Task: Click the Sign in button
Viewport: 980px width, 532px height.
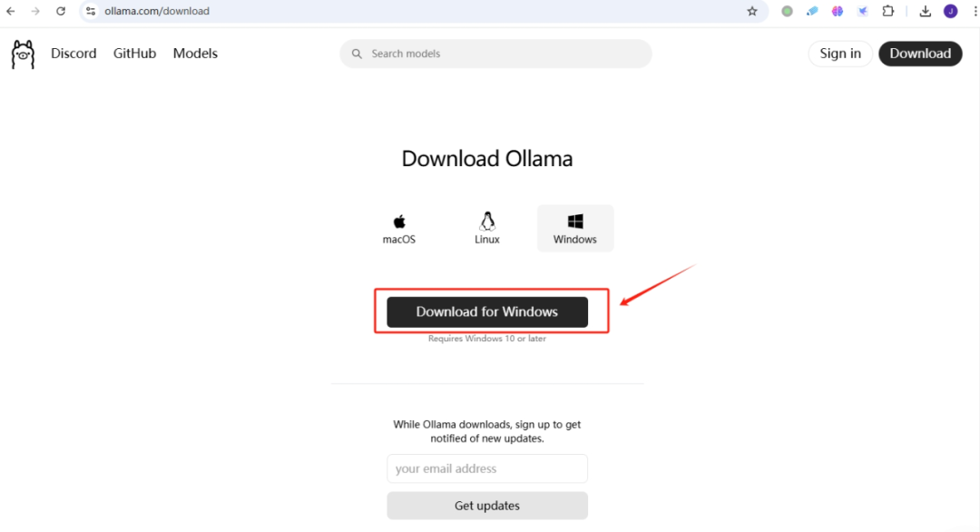Action: point(840,54)
